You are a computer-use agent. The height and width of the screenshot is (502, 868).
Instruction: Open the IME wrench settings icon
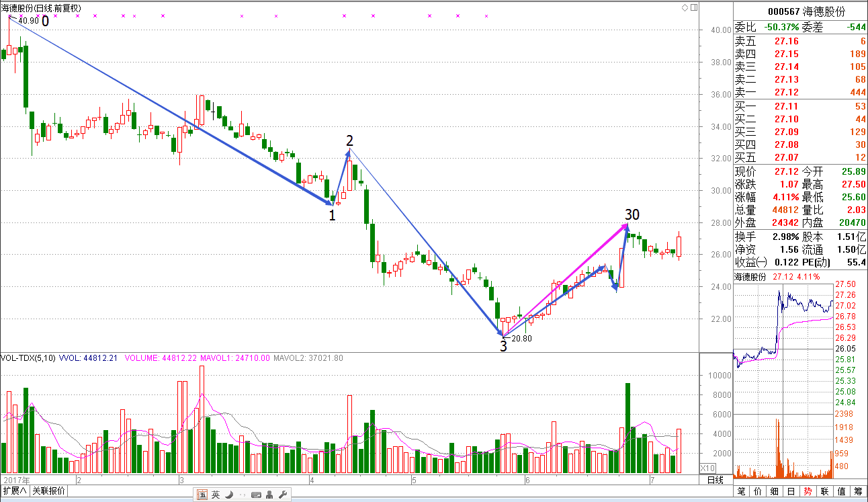coord(282,495)
